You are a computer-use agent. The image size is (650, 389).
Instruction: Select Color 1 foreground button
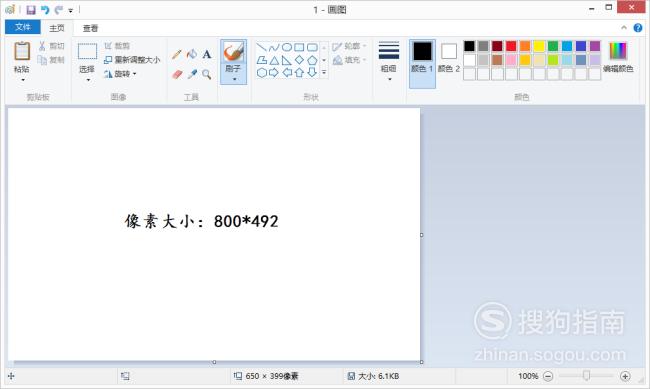coord(422,63)
